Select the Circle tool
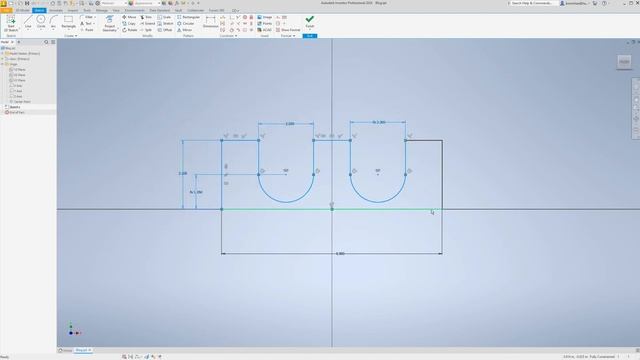 (x=41, y=22)
